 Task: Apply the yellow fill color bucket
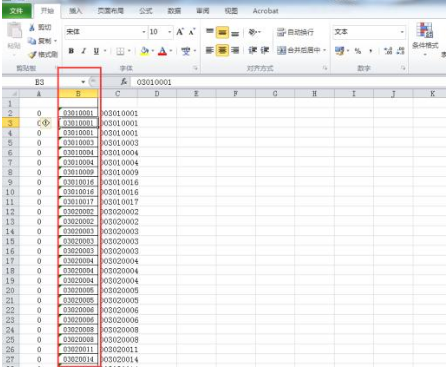click(x=145, y=51)
